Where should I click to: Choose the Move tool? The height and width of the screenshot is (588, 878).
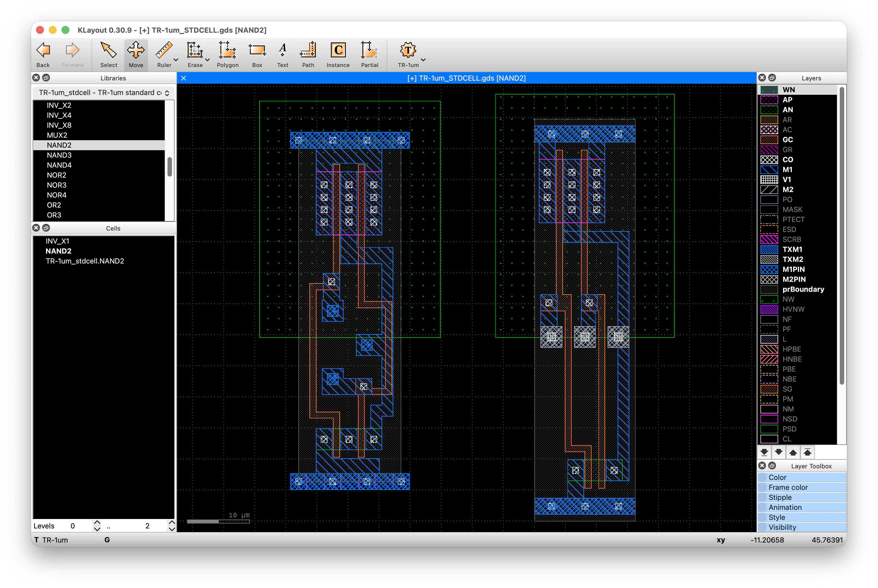click(x=136, y=55)
